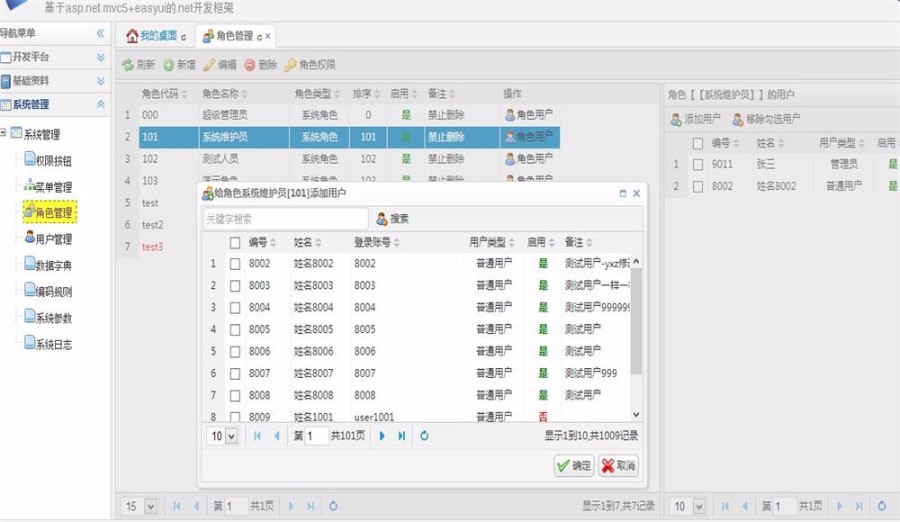Go to first page in dialog pager

point(257,436)
